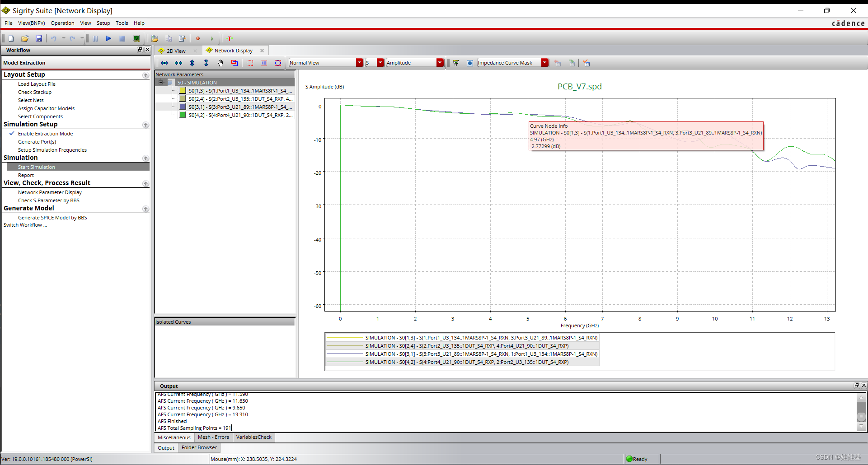This screenshot has height=465, width=868.
Task: Float the Workflow panel with undock button
Action: point(140,50)
